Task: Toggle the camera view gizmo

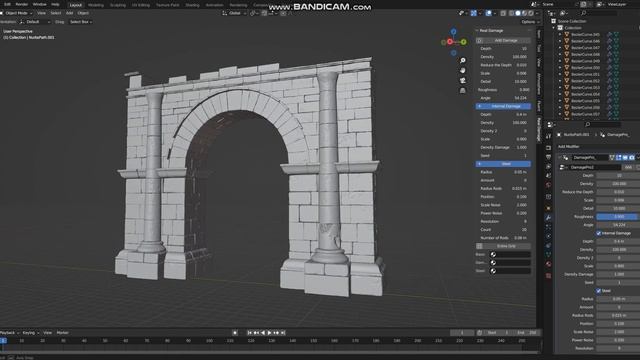Action: 462,80
